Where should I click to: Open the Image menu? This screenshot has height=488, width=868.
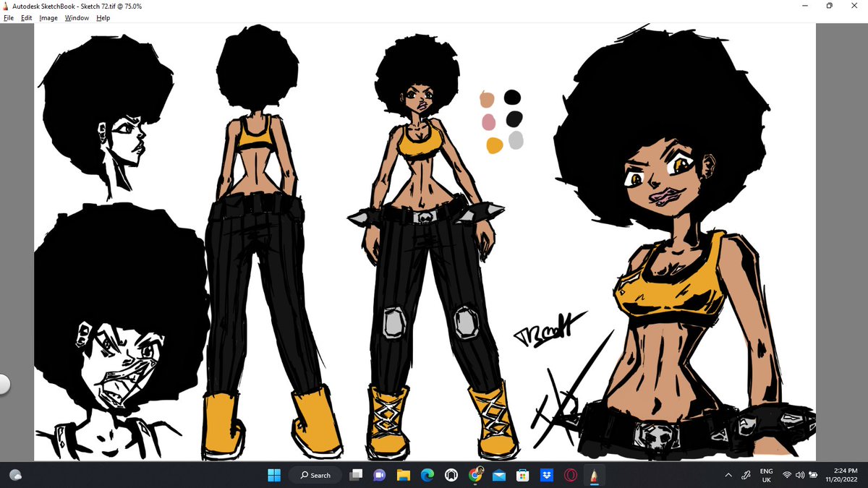[x=48, y=17]
